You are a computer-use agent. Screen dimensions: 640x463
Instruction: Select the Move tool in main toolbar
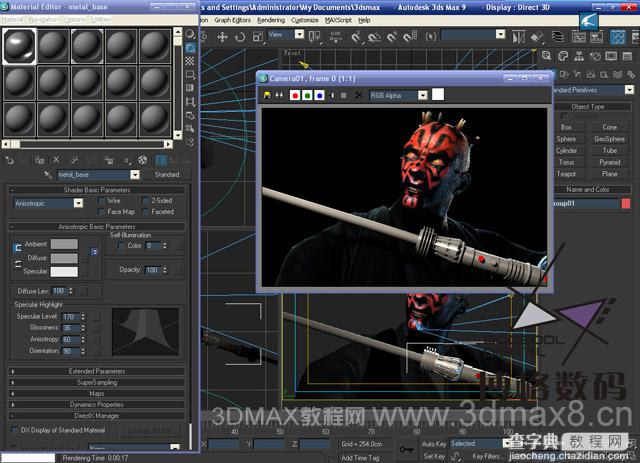(x=222, y=37)
